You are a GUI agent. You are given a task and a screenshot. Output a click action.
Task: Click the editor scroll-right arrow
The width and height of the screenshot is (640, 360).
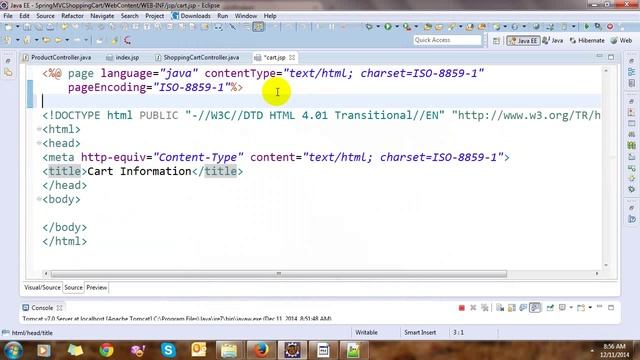click(597, 274)
